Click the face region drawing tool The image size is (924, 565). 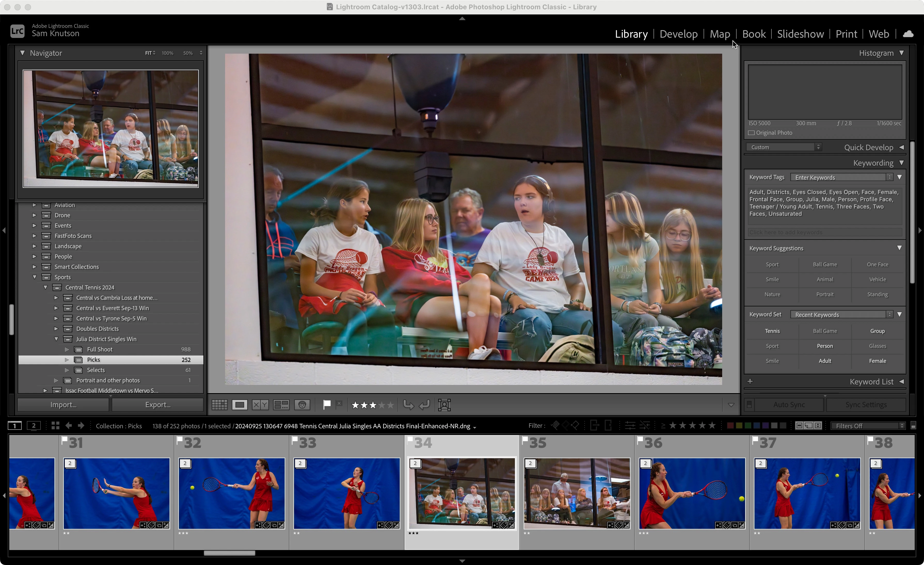[x=444, y=405]
